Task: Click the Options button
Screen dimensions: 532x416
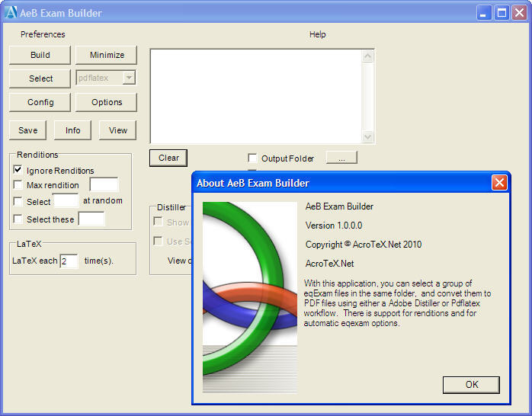Action: point(107,102)
